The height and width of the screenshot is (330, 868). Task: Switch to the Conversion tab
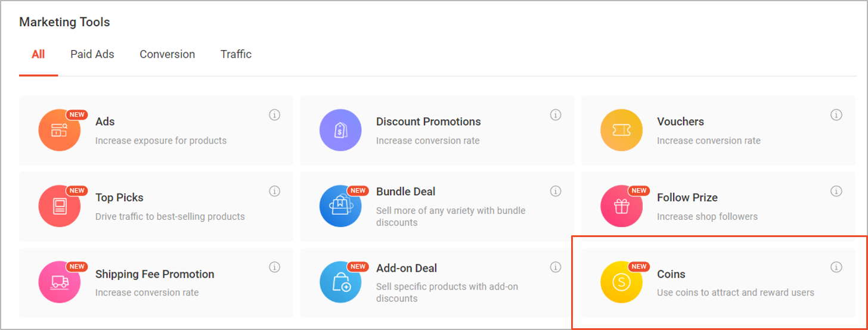(x=167, y=54)
